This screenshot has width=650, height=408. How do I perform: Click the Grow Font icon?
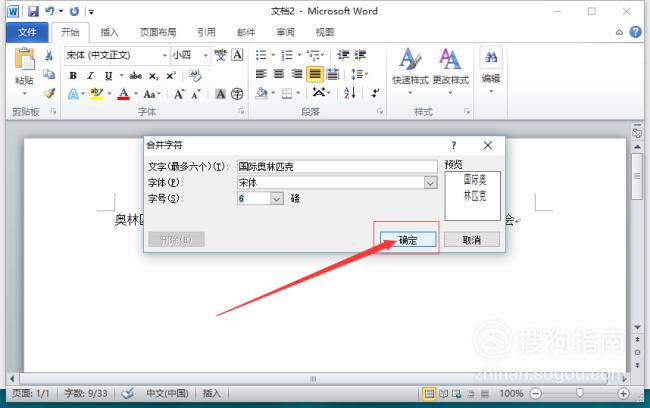coord(179,94)
